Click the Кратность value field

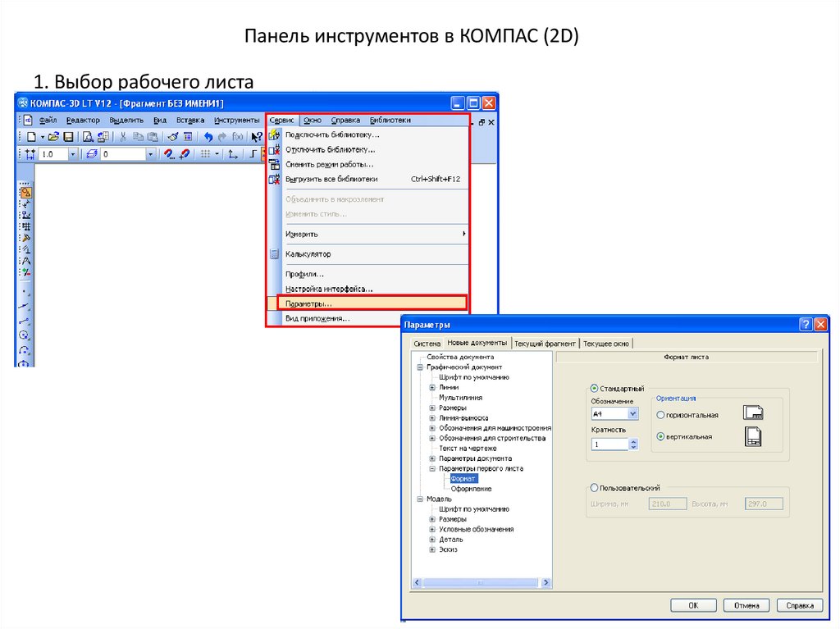[x=610, y=444]
